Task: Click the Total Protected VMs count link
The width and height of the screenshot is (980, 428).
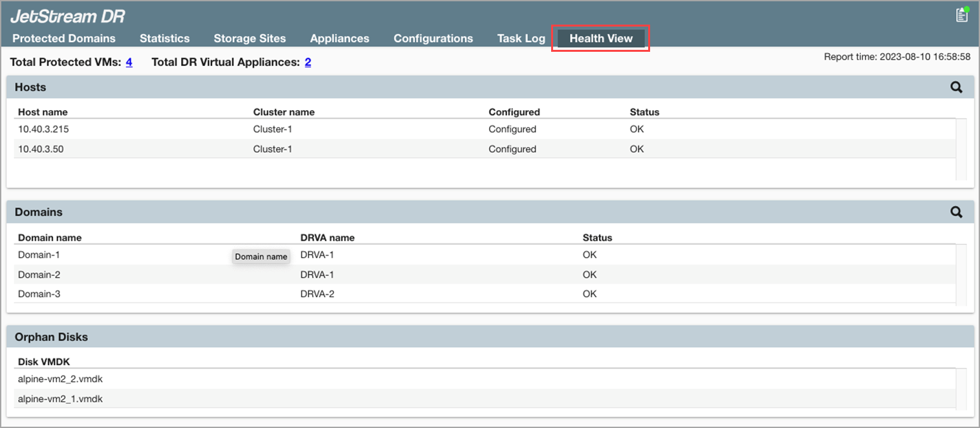Action: click(129, 62)
